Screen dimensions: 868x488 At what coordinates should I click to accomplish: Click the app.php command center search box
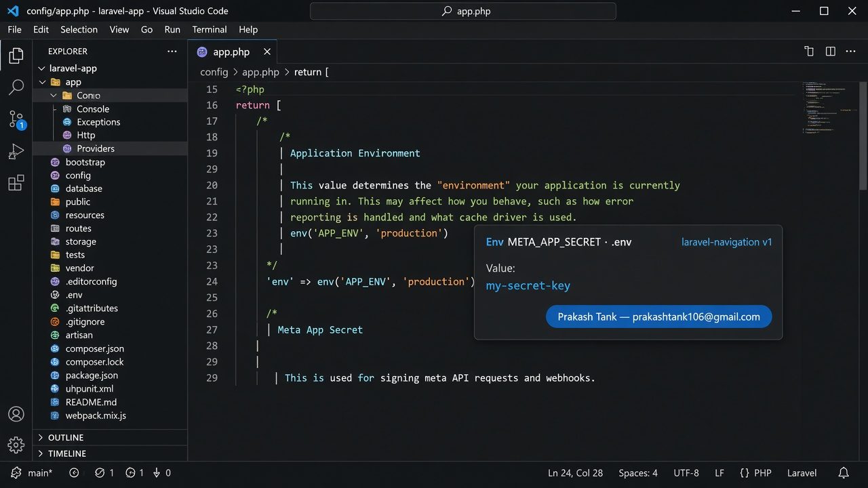(463, 11)
